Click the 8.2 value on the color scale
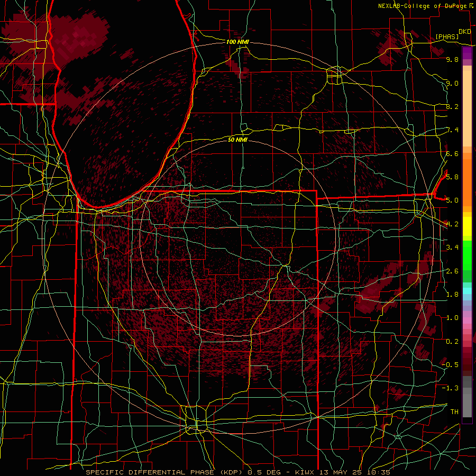476x476 pixels. tap(452, 107)
